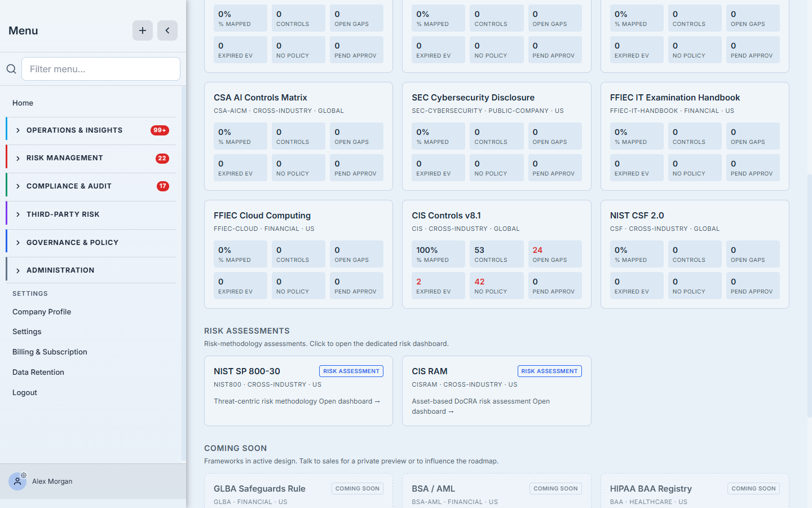Screen dimensions: 812x508
Task: Click the search magnifier icon
Action: pyautogui.click(x=11, y=69)
